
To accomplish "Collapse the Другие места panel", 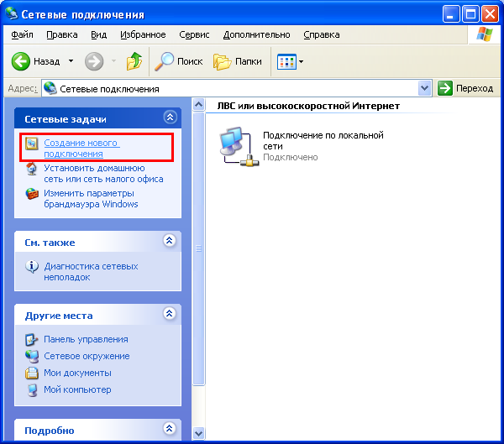I will click(170, 313).
